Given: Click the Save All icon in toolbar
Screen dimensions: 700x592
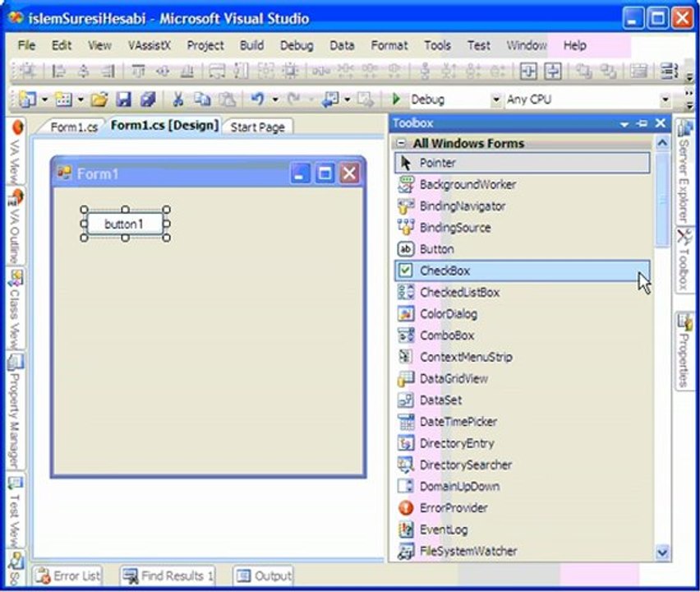Looking at the screenshot, I should click(147, 99).
